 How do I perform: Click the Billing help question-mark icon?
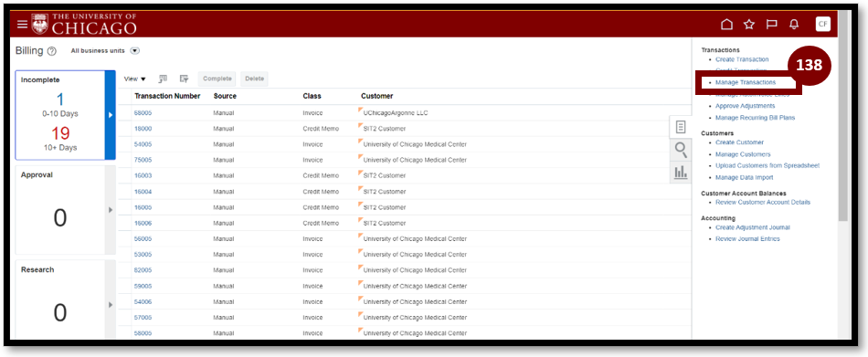pyautogui.click(x=51, y=51)
